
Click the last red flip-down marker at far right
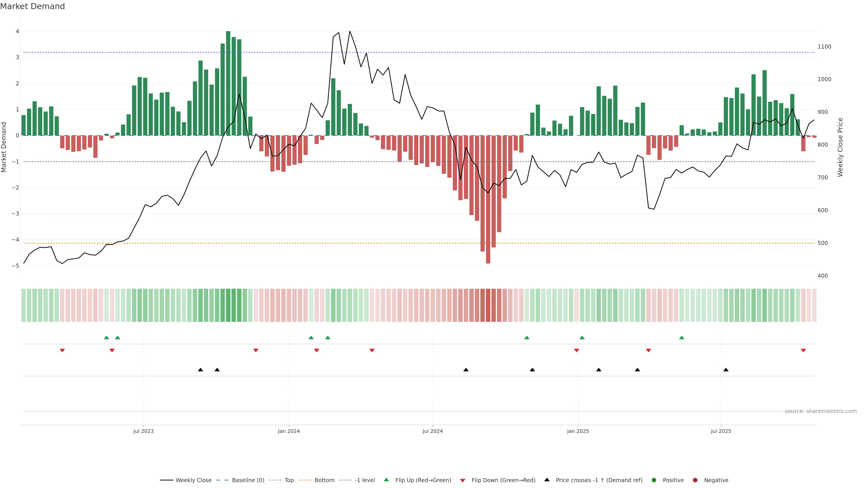pos(803,351)
